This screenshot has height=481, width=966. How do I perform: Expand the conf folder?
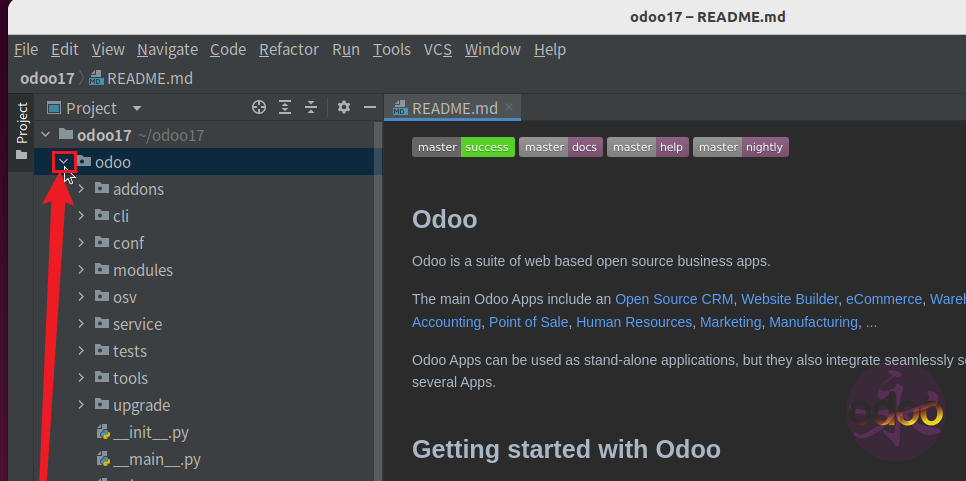[x=81, y=243]
